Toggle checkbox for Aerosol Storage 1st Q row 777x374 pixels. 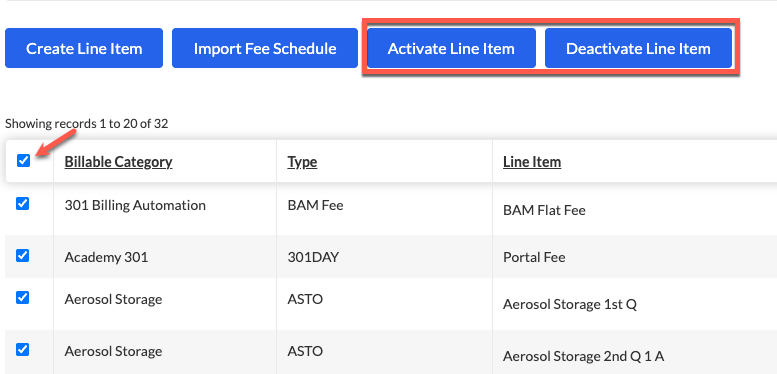click(x=23, y=298)
